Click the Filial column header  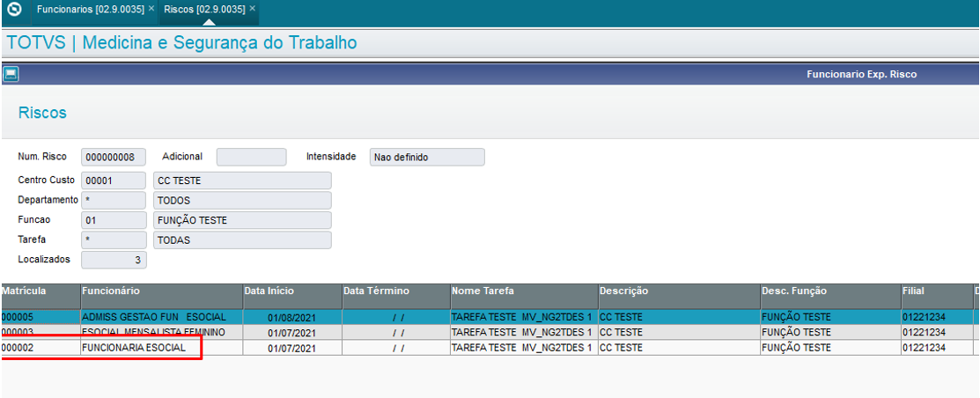(936, 296)
